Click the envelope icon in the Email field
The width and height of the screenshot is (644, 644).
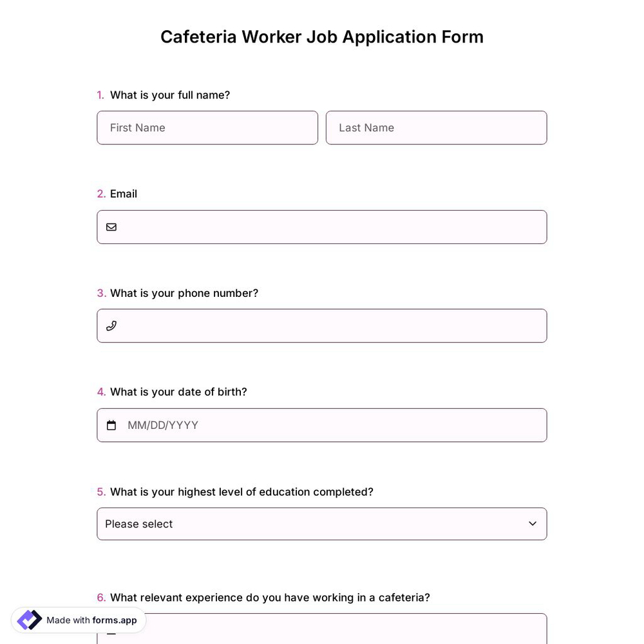coord(111,227)
